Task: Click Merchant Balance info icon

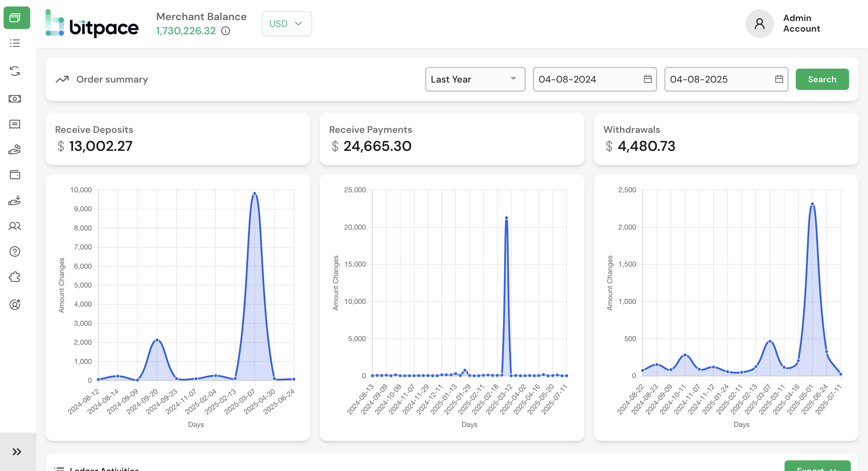Action: tap(225, 31)
